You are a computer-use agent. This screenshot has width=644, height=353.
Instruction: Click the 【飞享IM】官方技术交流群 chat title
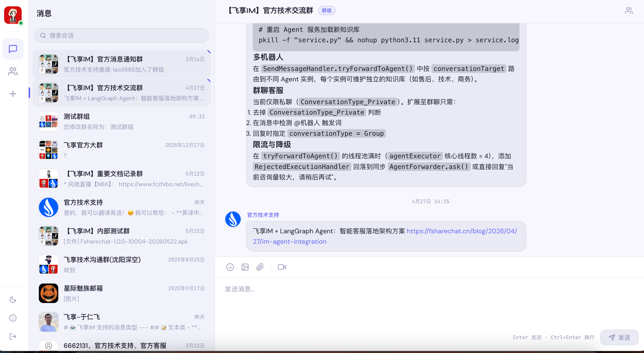270,11
